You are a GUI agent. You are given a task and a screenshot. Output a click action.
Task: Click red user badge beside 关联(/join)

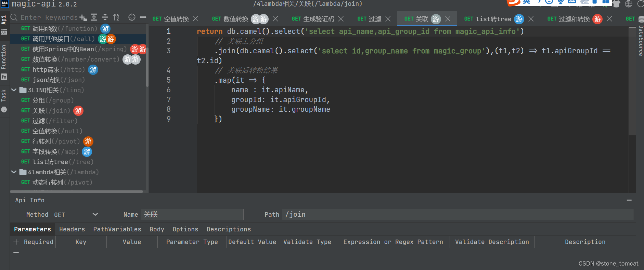click(x=78, y=111)
